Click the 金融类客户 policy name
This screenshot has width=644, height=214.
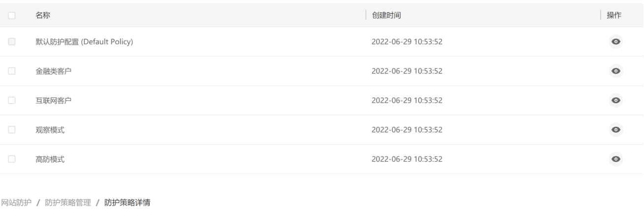(x=54, y=71)
